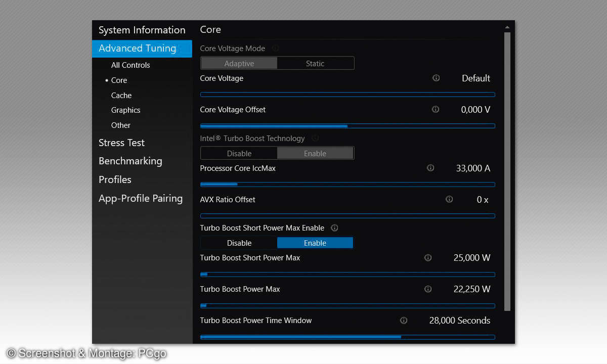Viewport: 607px width, 364px height.
Task: Enable Intel Turbo Boost Technology
Action: point(315,153)
